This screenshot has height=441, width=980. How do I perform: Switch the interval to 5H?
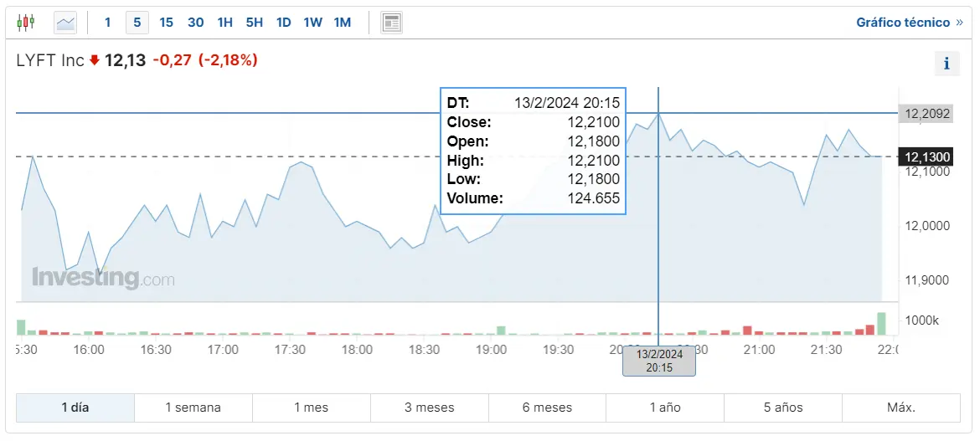coord(254,23)
